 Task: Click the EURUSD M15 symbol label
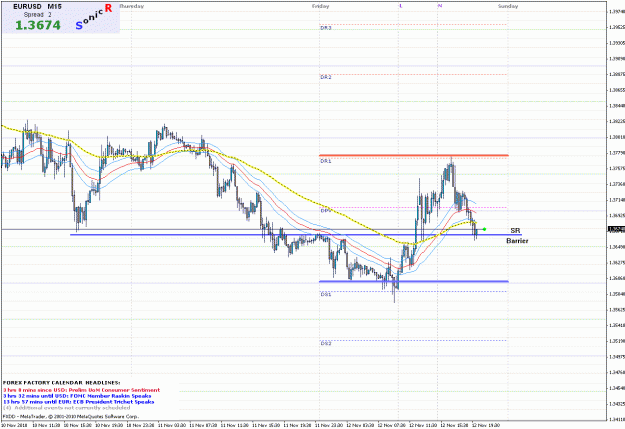click(x=37, y=7)
